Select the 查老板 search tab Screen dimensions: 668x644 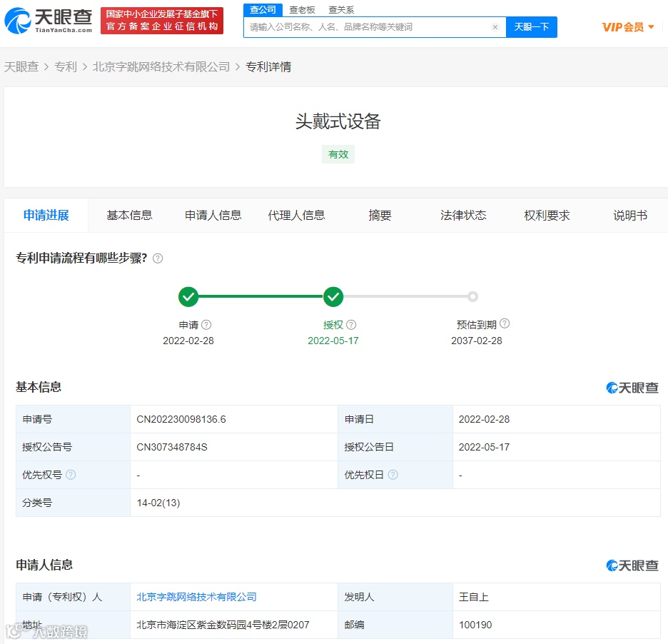[x=302, y=10]
